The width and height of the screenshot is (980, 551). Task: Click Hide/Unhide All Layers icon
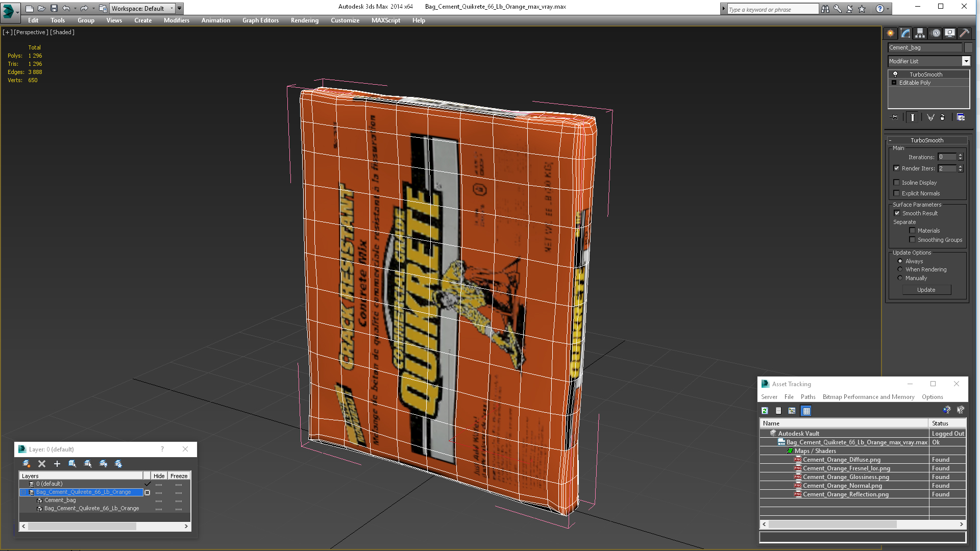pos(103,464)
